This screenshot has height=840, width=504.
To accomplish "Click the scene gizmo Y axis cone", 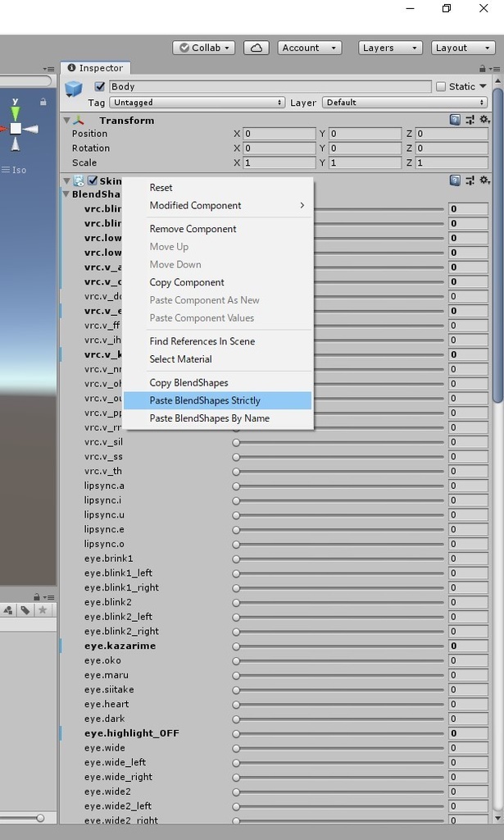I will point(15,112).
